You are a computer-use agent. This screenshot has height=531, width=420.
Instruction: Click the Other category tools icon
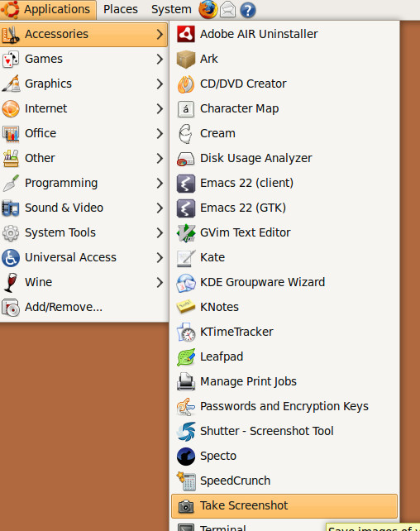point(11,159)
